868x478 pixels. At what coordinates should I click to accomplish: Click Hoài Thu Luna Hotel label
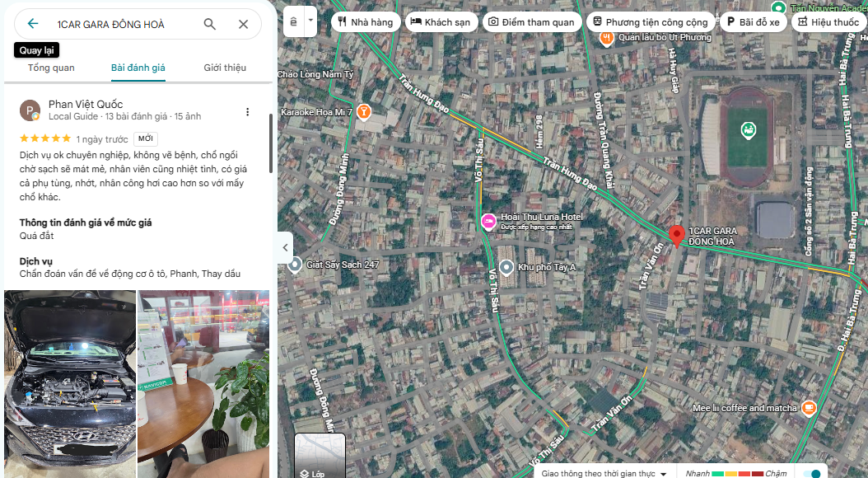[541, 217]
